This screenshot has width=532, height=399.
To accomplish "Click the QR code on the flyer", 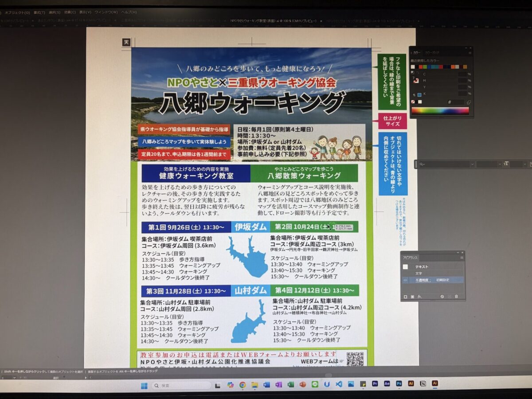I will [355, 359].
